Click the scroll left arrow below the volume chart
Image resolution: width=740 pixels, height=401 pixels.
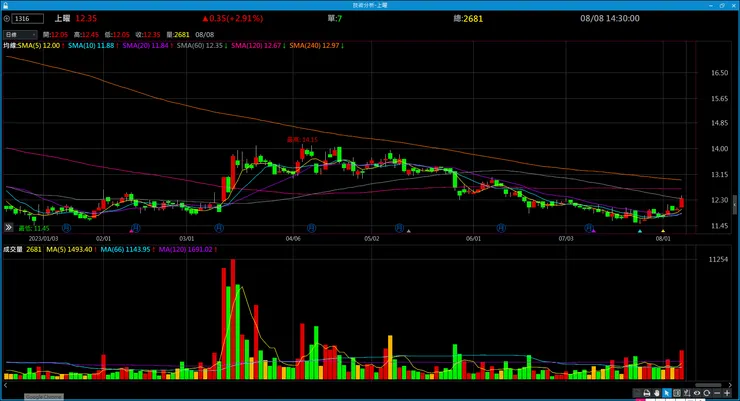5,385
